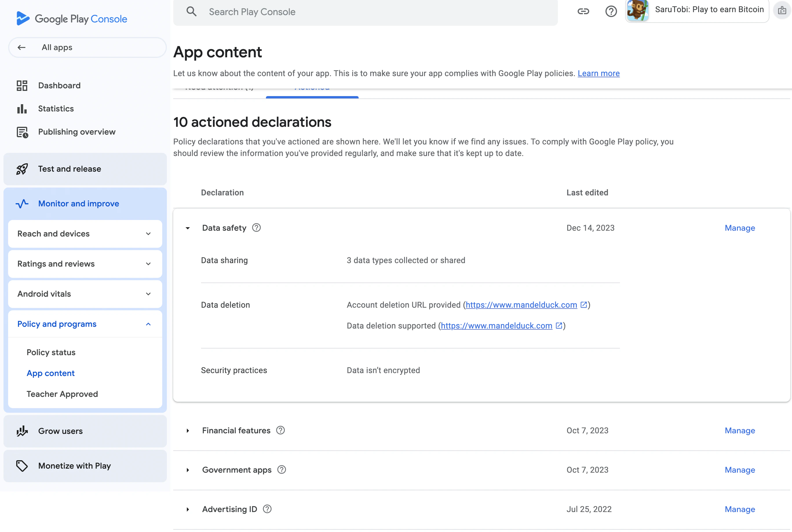Click the account badge icon top right

[782, 10]
